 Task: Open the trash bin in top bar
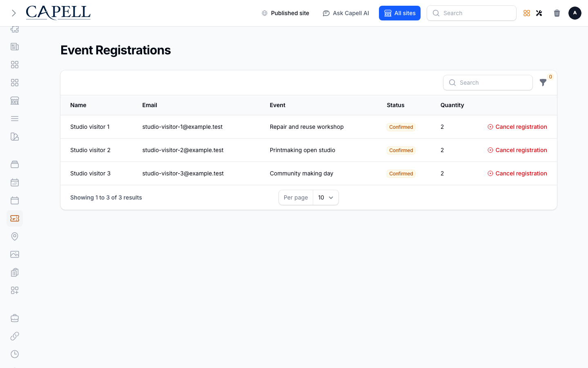[557, 13]
